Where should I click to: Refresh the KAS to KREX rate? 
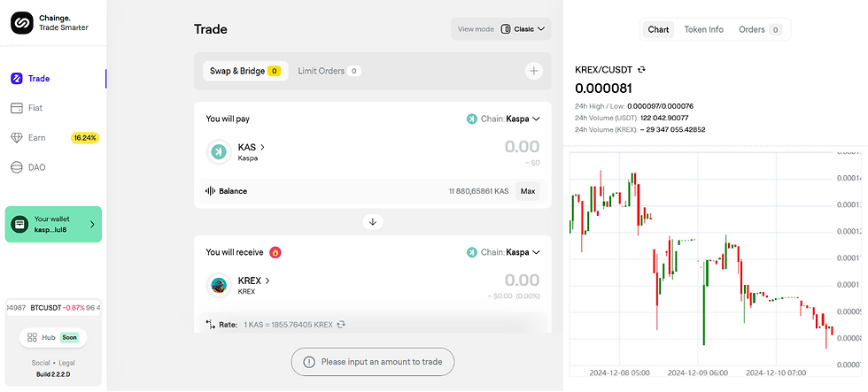point(341,325)
